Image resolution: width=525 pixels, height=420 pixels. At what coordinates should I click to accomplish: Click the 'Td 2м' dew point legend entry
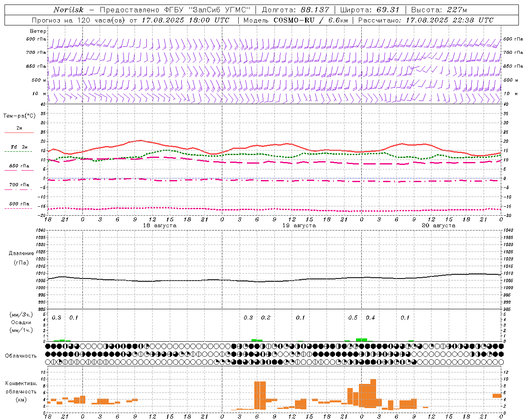click(19, 147)
